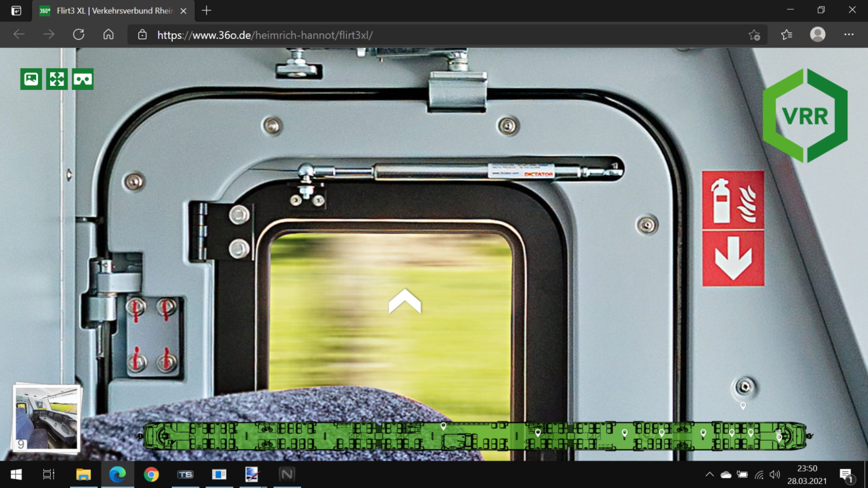Go to the browser home page
This screenshot has width=868, height=488.
108,35
